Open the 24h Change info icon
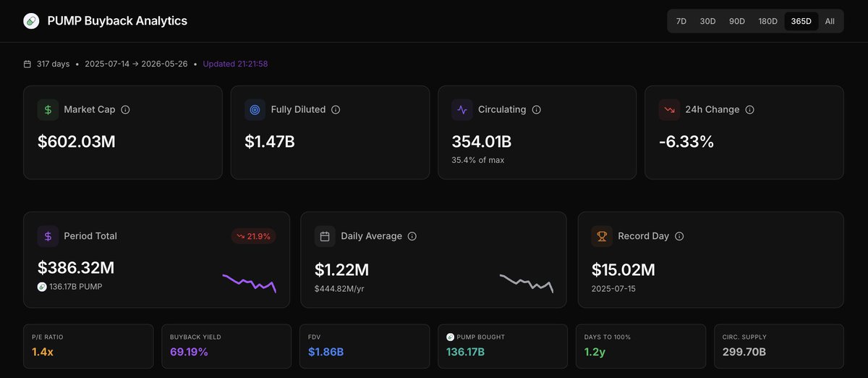Image resolution: width=868 pixels, height=378 pixels. 749,109
